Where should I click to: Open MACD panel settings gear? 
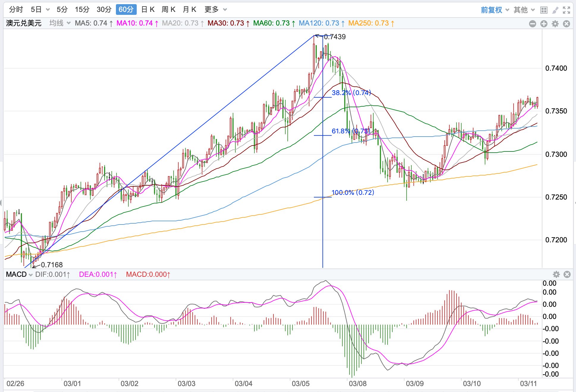[556, 274]
